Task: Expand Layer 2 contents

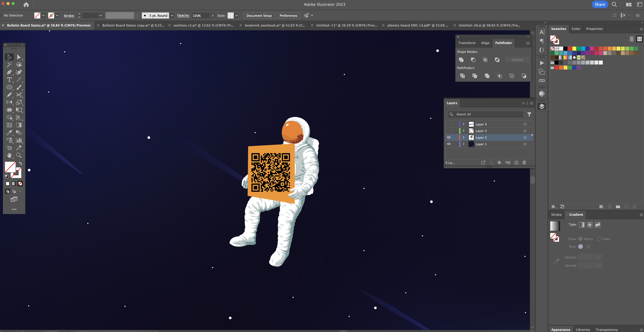Action: (x=463, y=137)
